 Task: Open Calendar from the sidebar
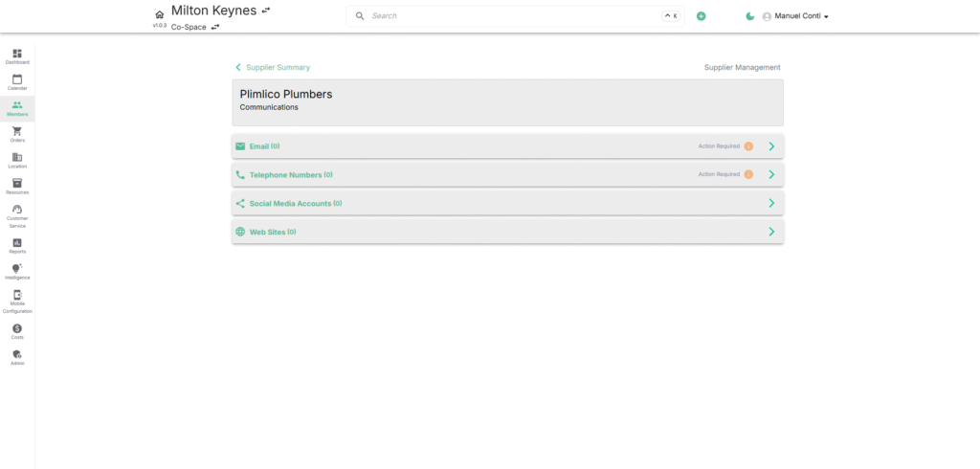[17, 81]
